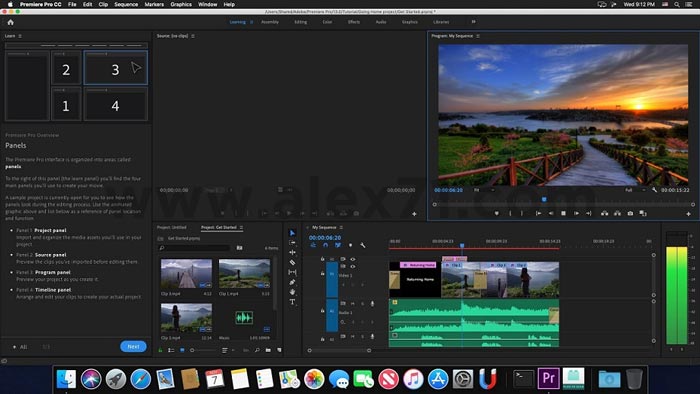Image resolution: width=700 pixels, height=394 pixels.
Task: Step forward one frame in Program monitor
Action: pos(576,213)
